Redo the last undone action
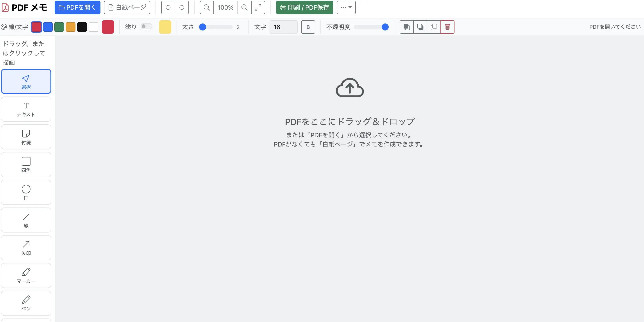Screen dimensions: 644x322 click(x=182, y=7)
